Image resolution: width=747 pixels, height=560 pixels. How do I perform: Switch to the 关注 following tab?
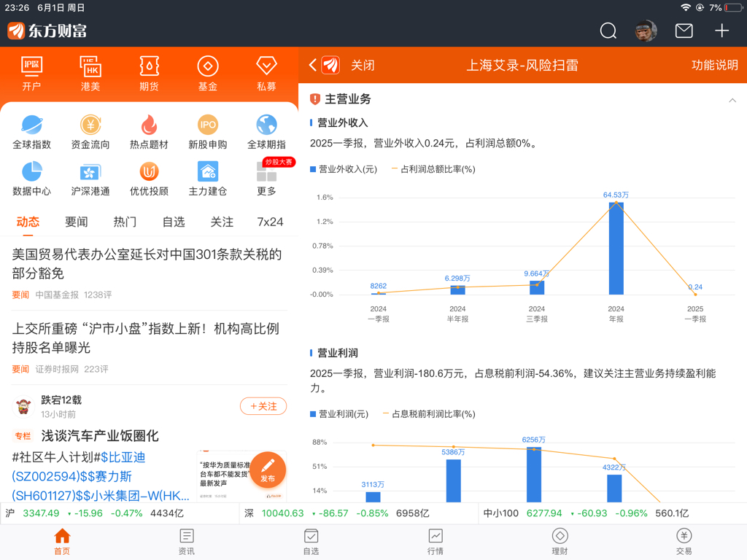click(222, 222)
